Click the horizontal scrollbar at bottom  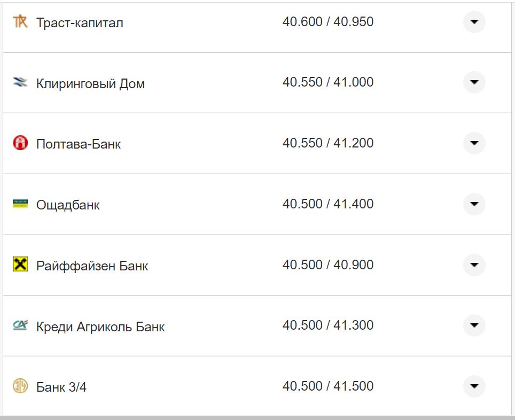[x=256, y=418]
